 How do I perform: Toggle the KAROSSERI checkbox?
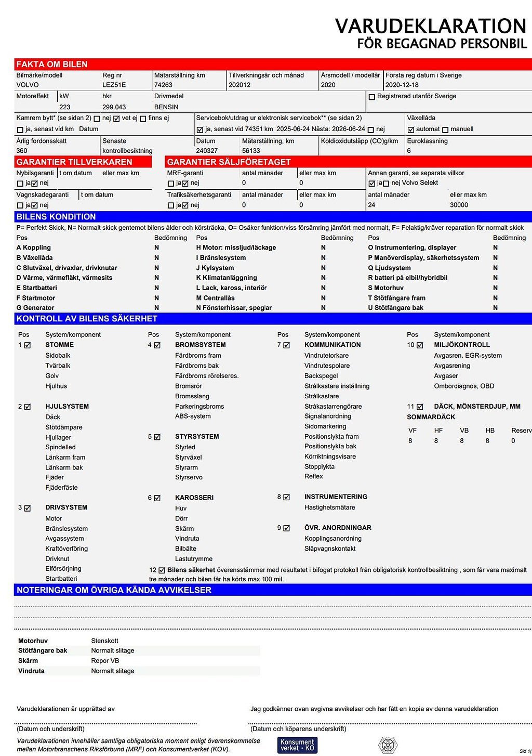157,498
